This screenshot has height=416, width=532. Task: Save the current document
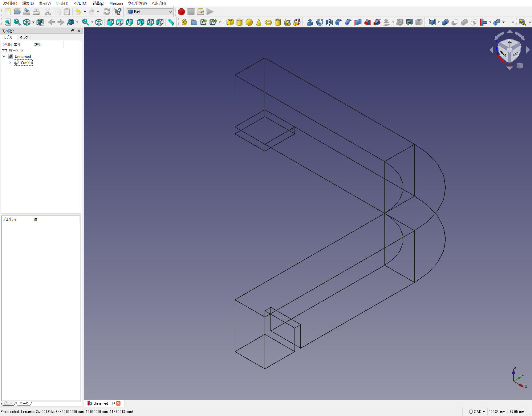pos(27,12)
